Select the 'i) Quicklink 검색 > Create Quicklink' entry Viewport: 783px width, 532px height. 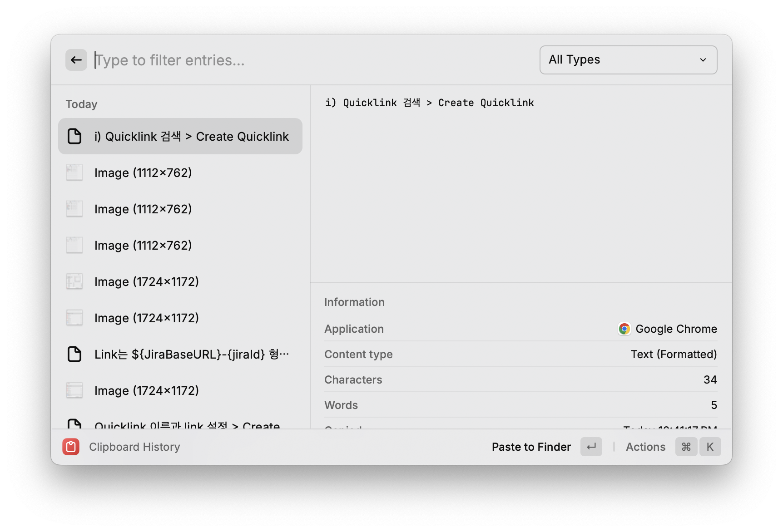pos(180,136)
